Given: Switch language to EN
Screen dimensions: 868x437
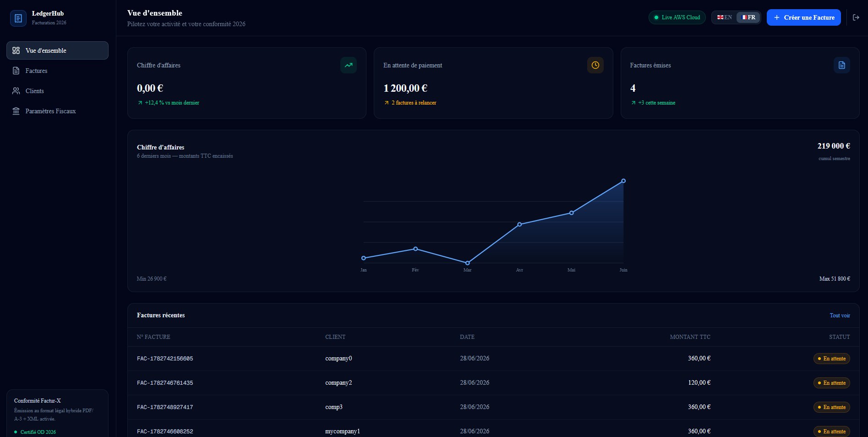Looking at the screenshot, I should coord(725,17).
